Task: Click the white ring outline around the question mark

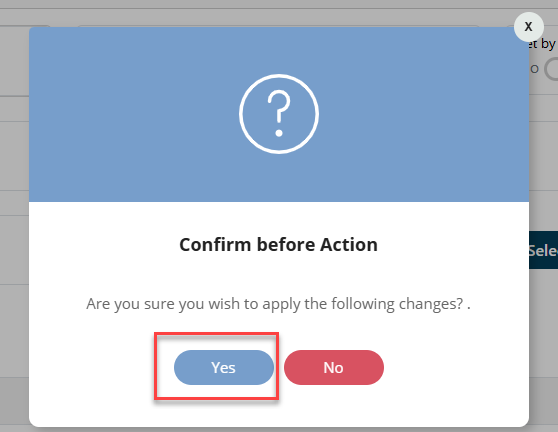Action: tap(279, 76)
